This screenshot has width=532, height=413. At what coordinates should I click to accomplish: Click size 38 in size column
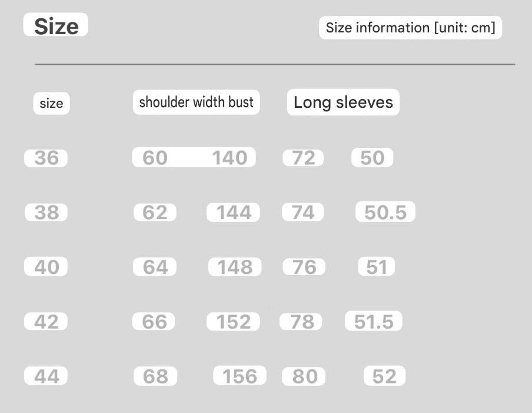point(46,212)
